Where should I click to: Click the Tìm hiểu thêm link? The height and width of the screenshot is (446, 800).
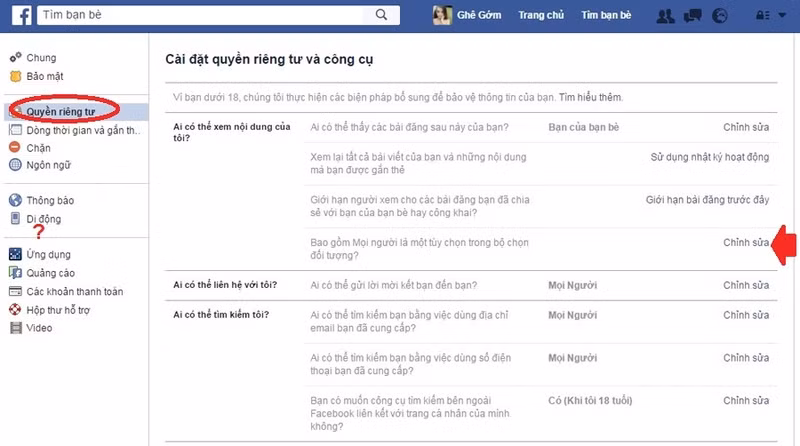pos(590,97)
